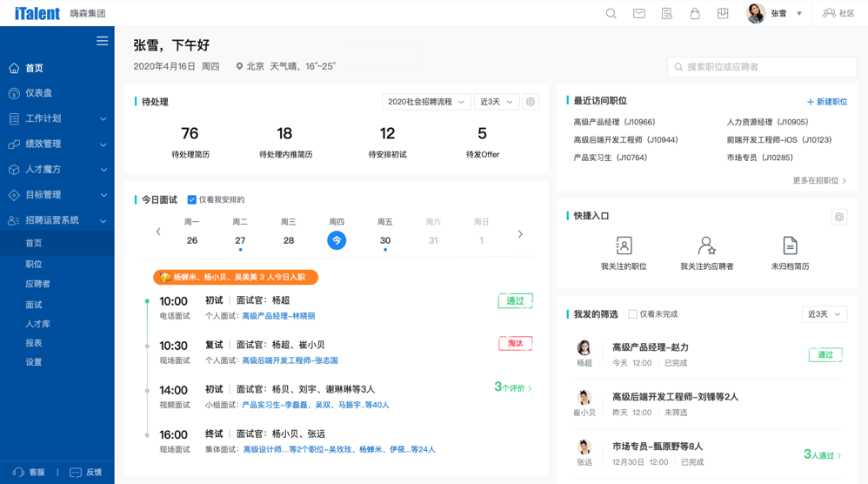Viewport: 868px width, 484px height.
Task: Open 未归档简历 shortcut icon
Action: 790,246
